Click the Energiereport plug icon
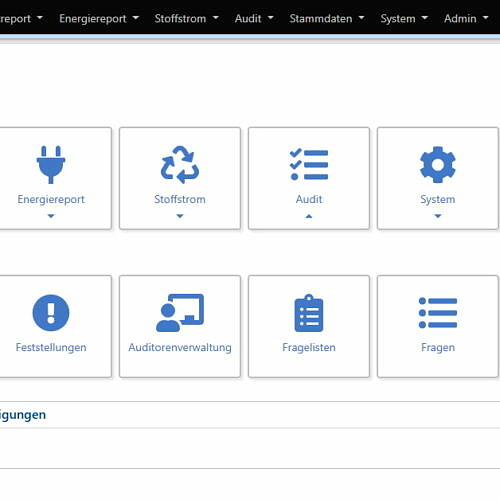The width and height of the screenshot is (500, 500). tap(51, 165)
